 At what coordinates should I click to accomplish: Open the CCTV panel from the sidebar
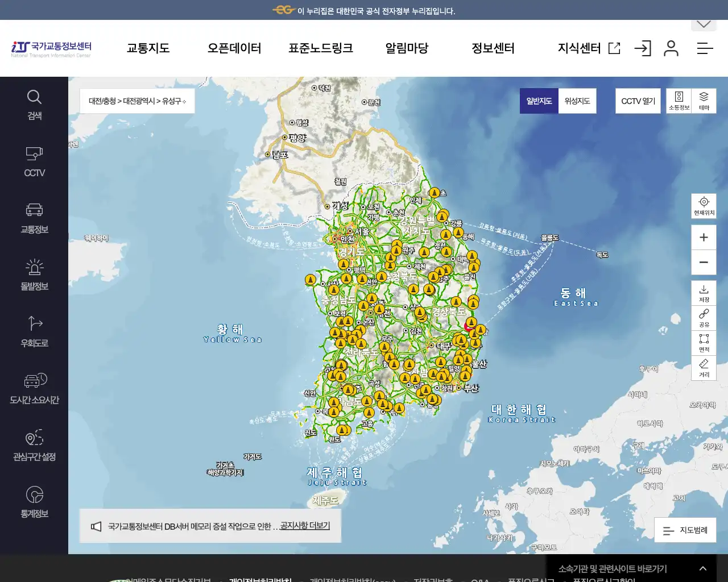[x=34, y=161]
